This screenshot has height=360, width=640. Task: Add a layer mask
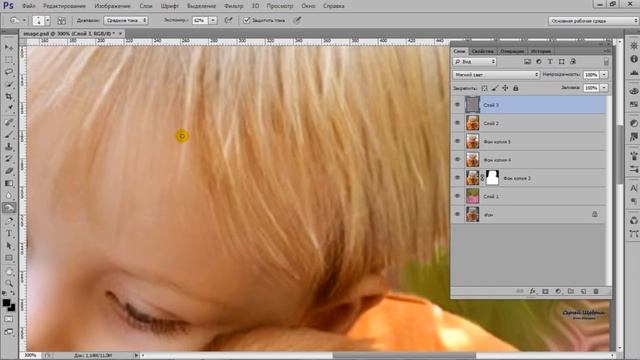pyautogui.click(x=545, y=291)
